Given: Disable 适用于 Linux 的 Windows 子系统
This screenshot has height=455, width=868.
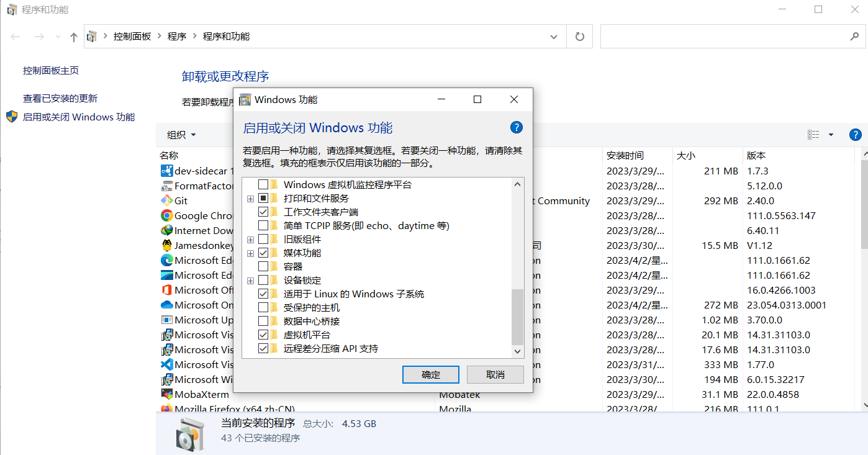Looking at the screenshot, I should click(x=263, y=294).
